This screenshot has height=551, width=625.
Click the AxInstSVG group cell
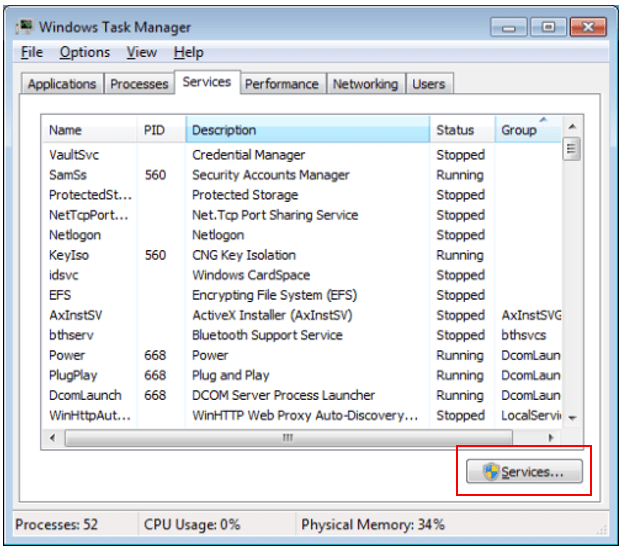pyautogui.click(x=531, y=315)
